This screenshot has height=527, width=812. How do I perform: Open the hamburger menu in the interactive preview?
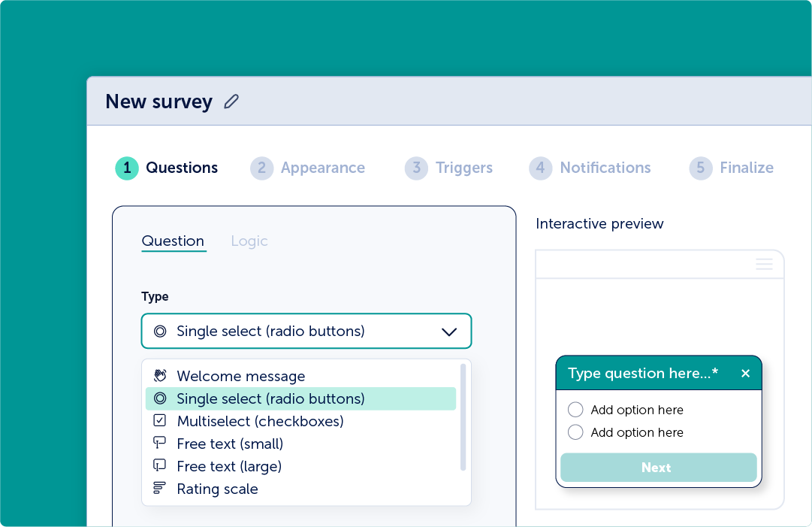pyautogui.click(x=764, y=264)
